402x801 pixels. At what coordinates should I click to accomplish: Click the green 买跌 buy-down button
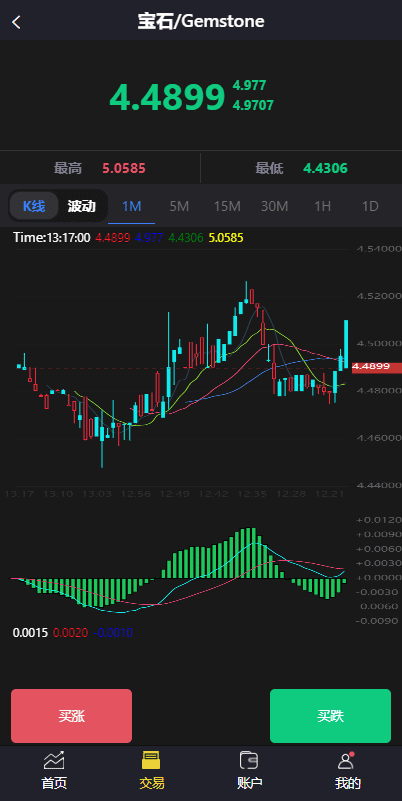pos(330,716)
